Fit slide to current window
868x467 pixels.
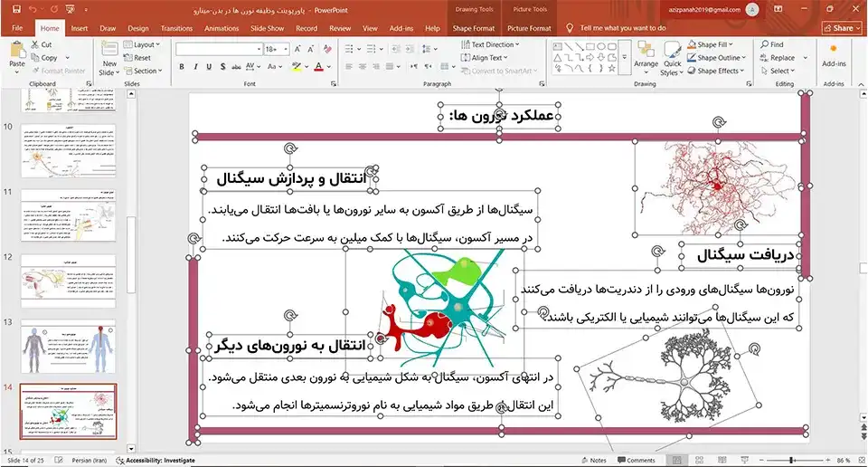(x=861, y=461)
